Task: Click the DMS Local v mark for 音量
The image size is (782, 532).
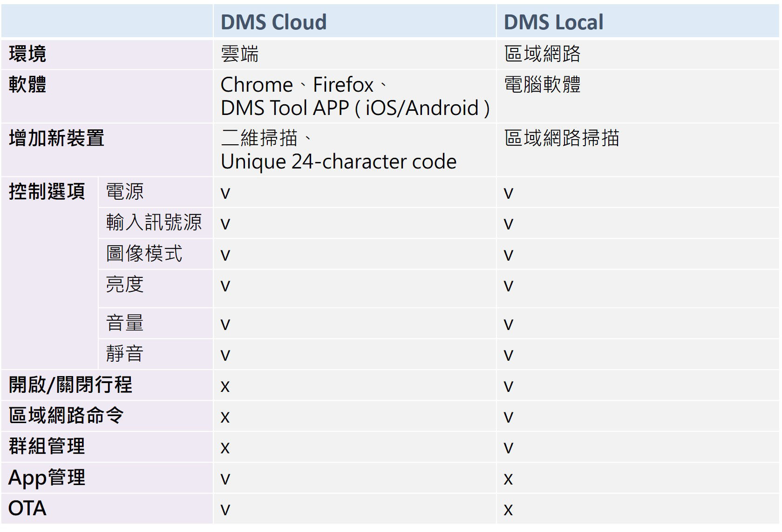Action: coord(509,324)
